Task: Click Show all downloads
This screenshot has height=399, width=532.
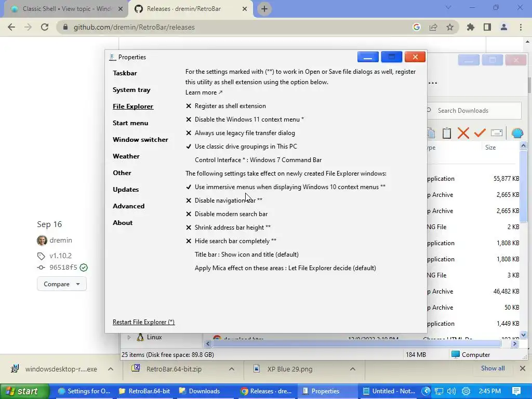Action: point(493,368)
